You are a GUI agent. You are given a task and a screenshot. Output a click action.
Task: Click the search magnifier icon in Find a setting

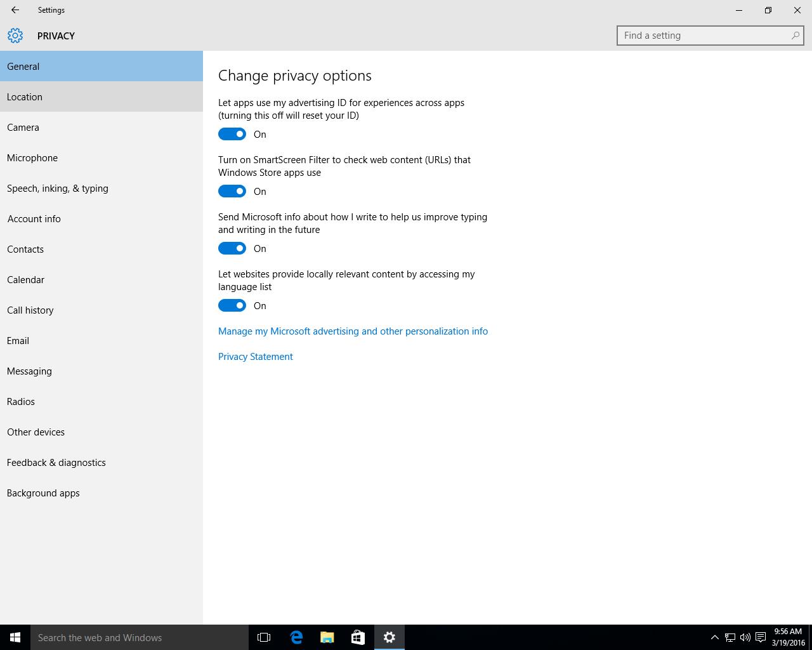click(795, 36)
